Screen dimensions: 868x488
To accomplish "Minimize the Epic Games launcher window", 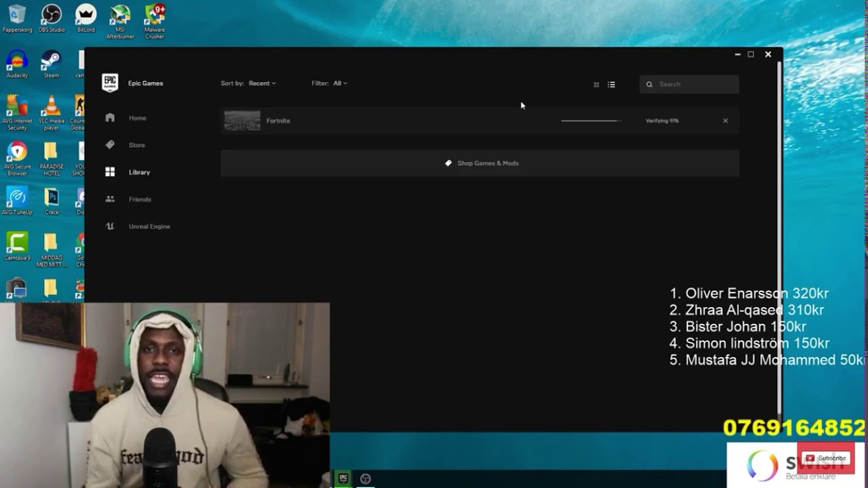I will point(737,54).
